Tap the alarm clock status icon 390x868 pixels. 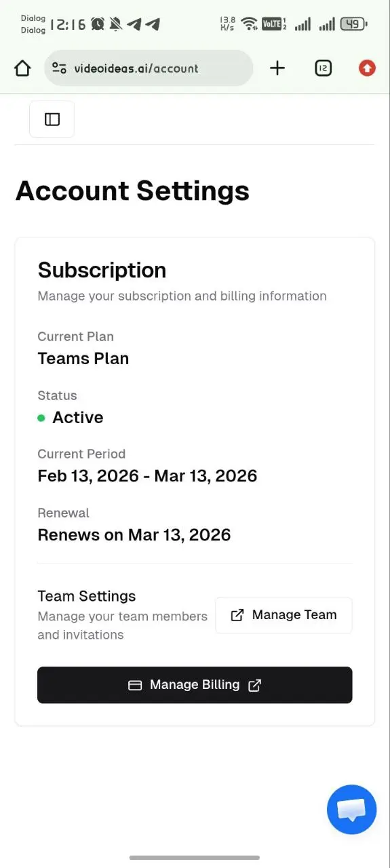click(98, 24)
